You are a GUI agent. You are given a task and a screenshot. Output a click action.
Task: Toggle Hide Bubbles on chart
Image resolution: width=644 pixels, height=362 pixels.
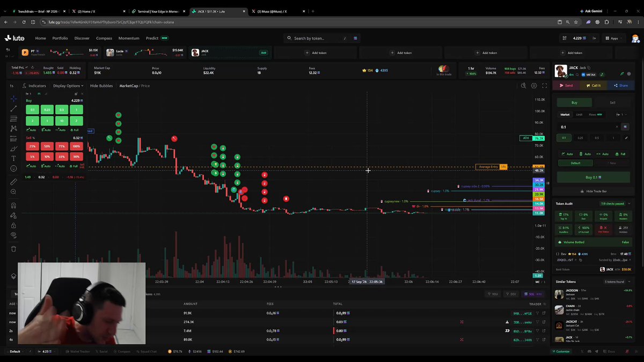coord(101,86)
